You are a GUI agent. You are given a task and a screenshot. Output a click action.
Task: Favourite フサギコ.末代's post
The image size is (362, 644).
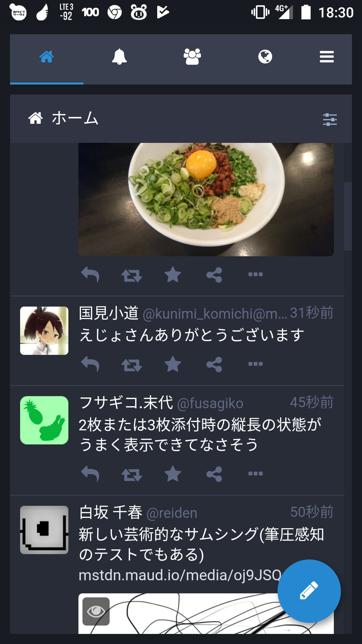tap(173, 474)
